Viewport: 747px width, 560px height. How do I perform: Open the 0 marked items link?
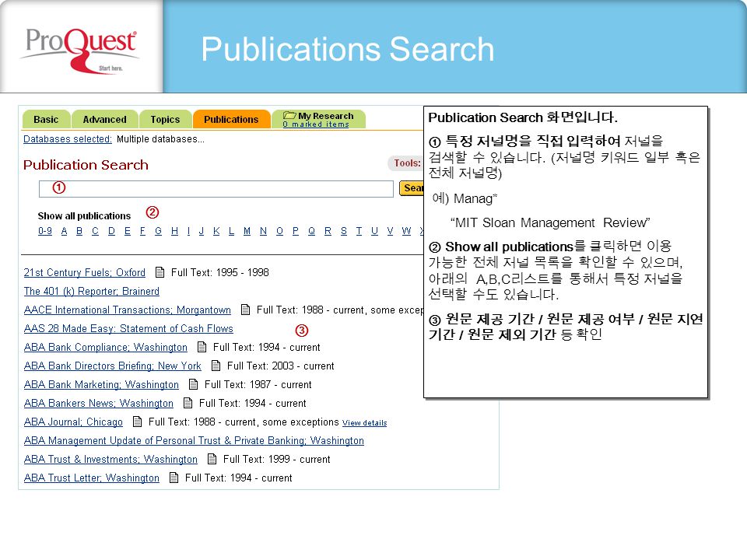[x=316, y=124]
